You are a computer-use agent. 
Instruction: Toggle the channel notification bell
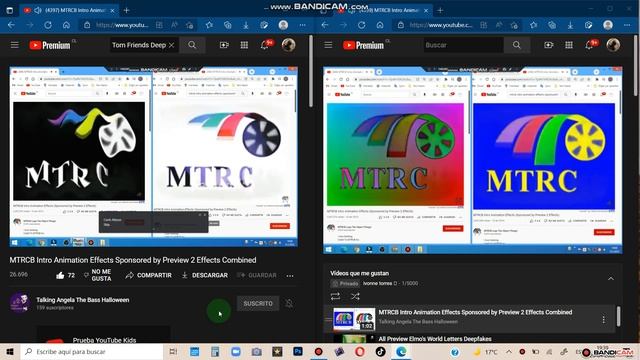(289, 303)
